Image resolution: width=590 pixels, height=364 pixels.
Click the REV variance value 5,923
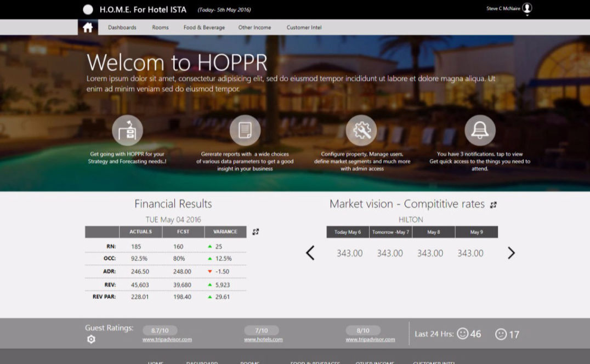coord(223,285)
